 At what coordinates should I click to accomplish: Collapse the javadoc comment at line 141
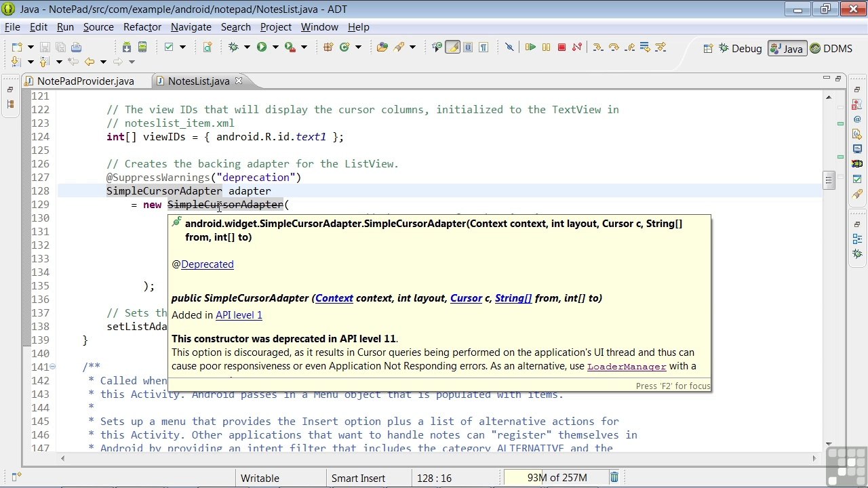coord(53,367)
